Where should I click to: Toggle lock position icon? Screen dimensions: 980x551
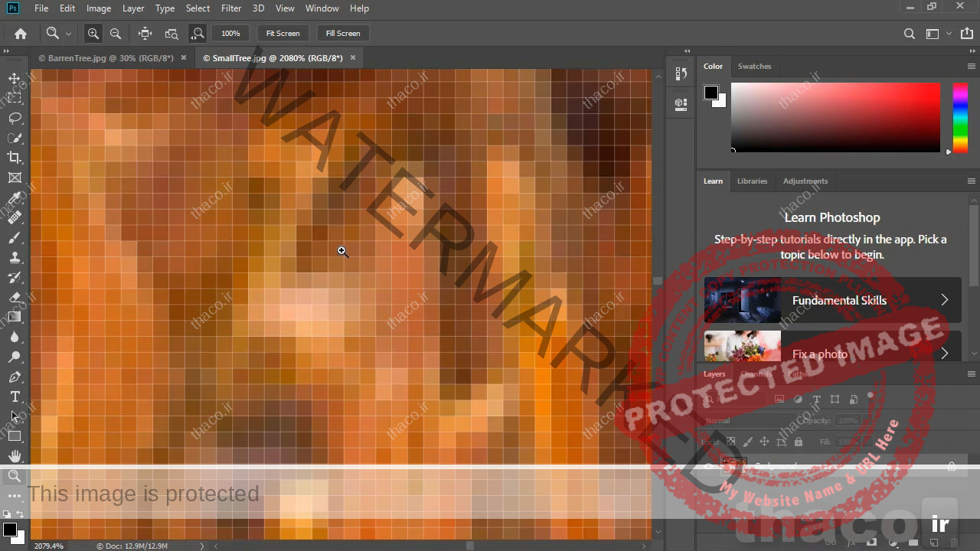coord(764,442)
